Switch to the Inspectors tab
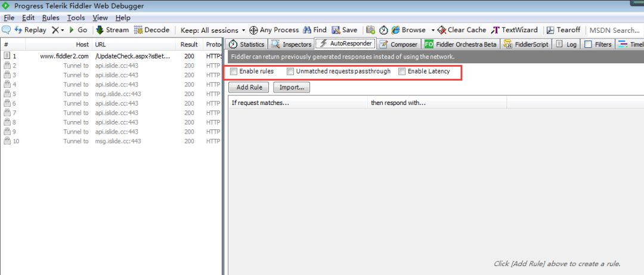 291,44
